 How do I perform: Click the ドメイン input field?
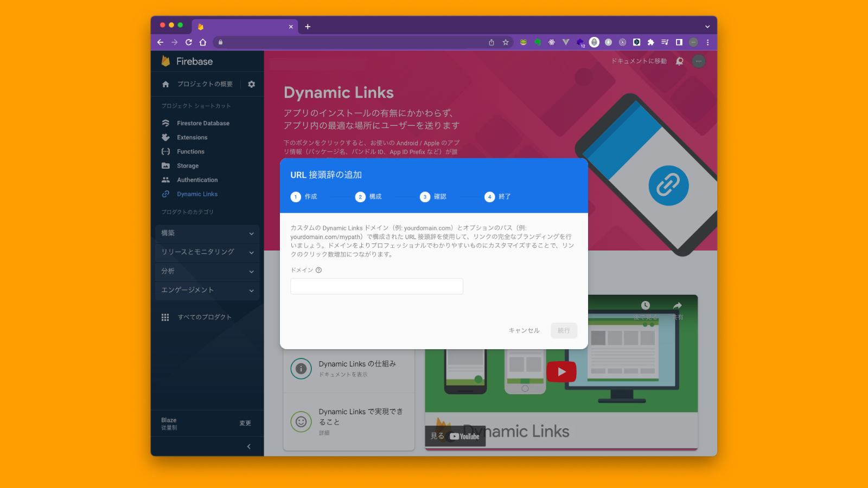click(376, 286)
